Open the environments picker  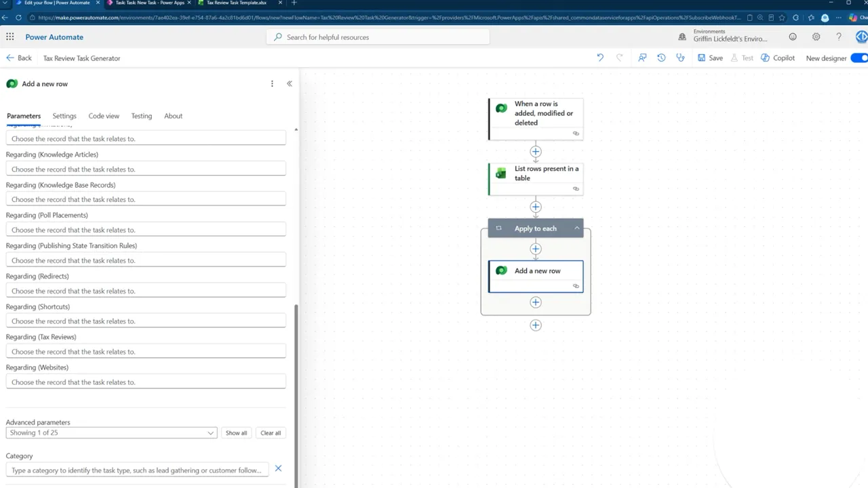pyautogui.click(x=724, y=36)
